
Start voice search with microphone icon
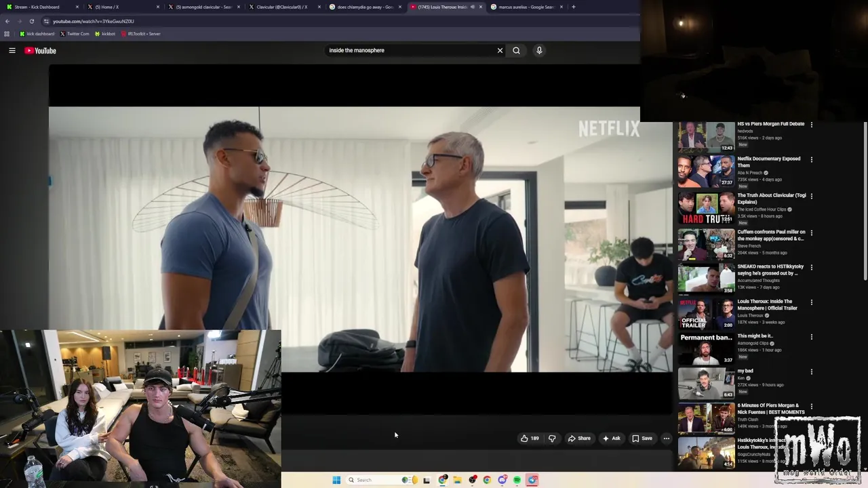tap(539, 50)
